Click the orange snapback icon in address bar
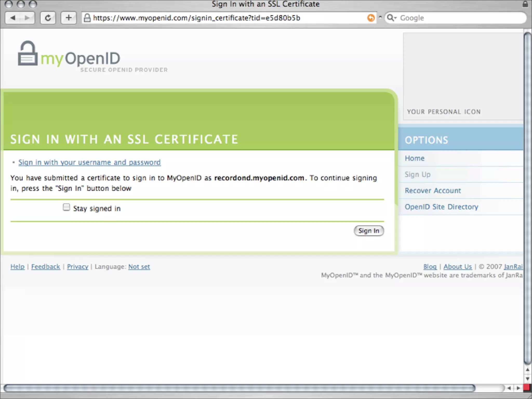 coord(371,18)
